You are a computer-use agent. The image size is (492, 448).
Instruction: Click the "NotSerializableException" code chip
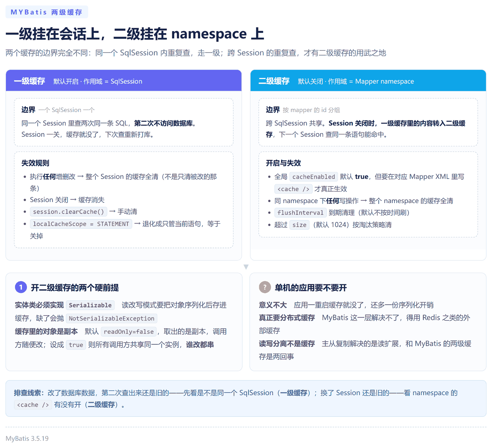(x=112, y=318)
